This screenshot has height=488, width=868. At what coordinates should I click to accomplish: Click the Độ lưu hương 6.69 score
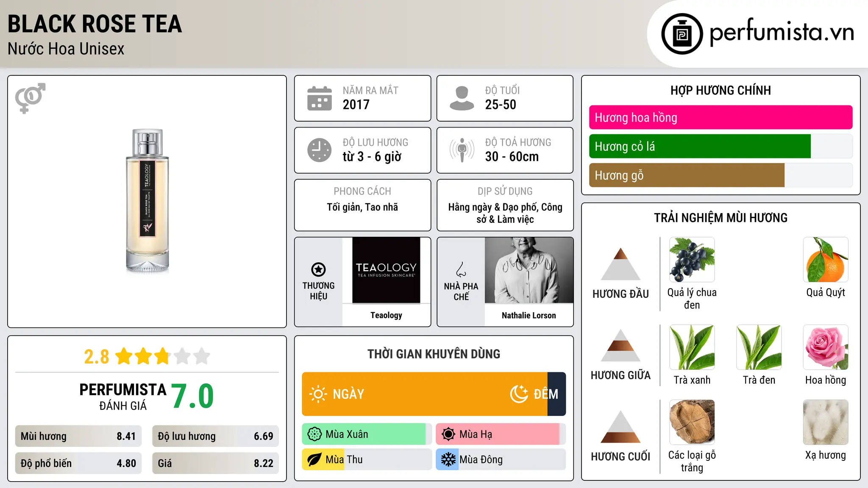click(x=216, y=436)
